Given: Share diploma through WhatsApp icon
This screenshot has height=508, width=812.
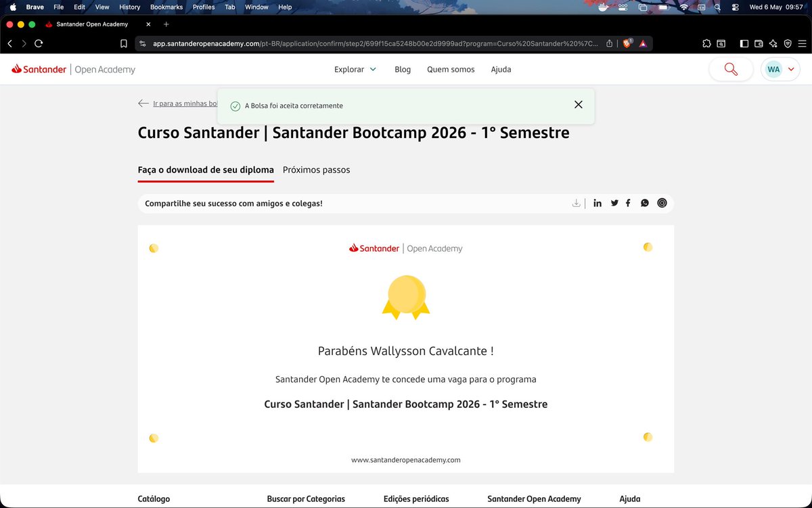Looking at the screenshot, I should coord(645,203).
